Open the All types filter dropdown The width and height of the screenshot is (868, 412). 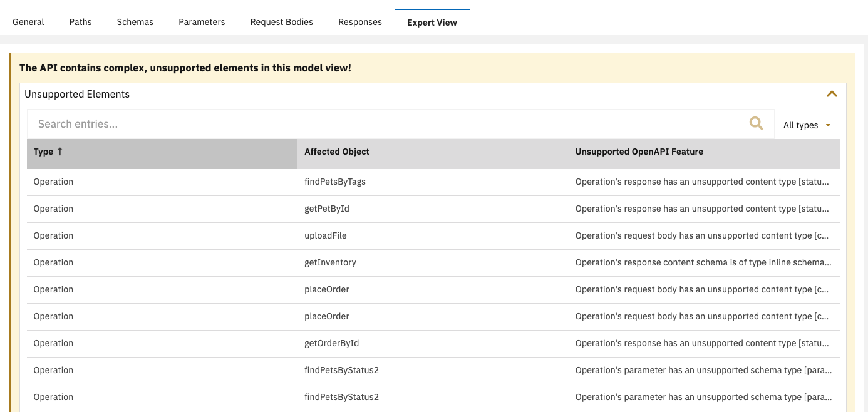[807, 125]
